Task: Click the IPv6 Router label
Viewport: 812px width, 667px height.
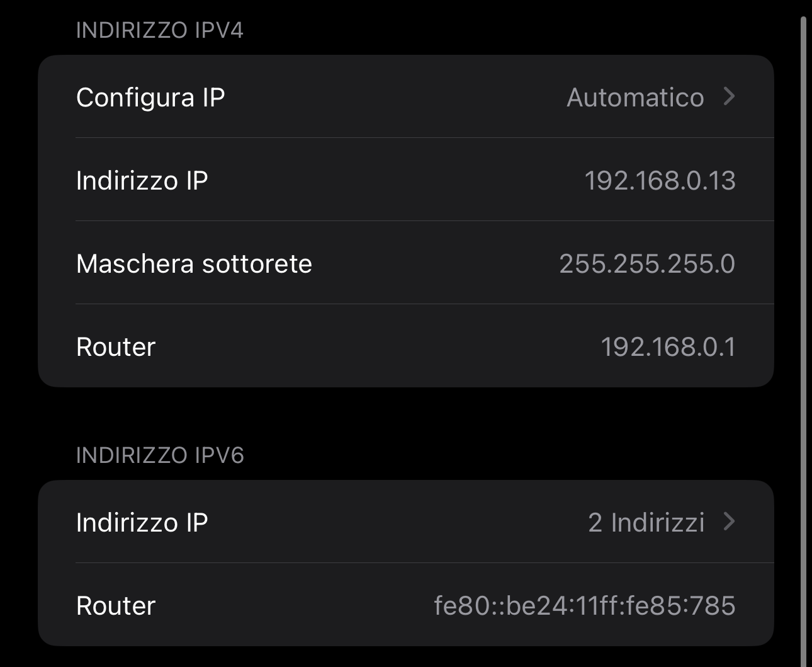Action: pos(116,606)
